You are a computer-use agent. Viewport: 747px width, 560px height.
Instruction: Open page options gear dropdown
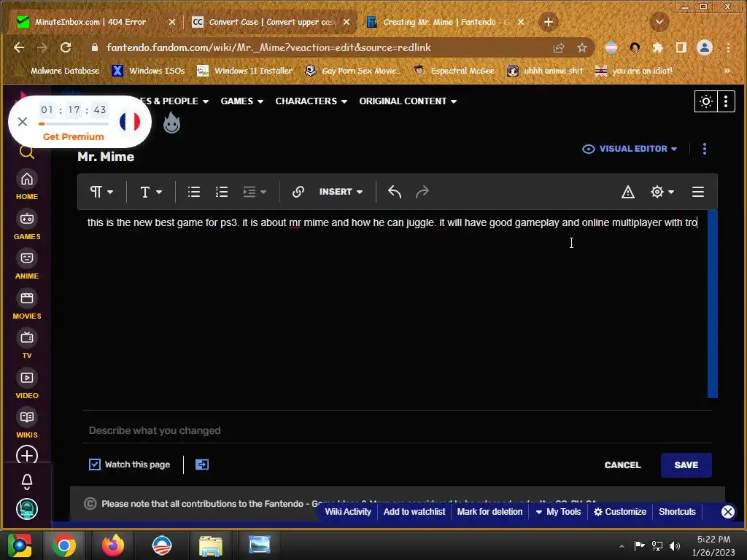662,192
